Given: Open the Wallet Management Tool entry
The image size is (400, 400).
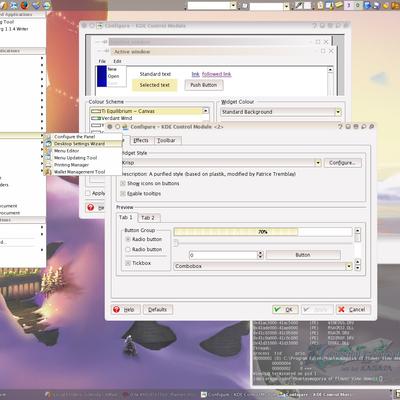Looking at the screenshot, I should point(83,172).
